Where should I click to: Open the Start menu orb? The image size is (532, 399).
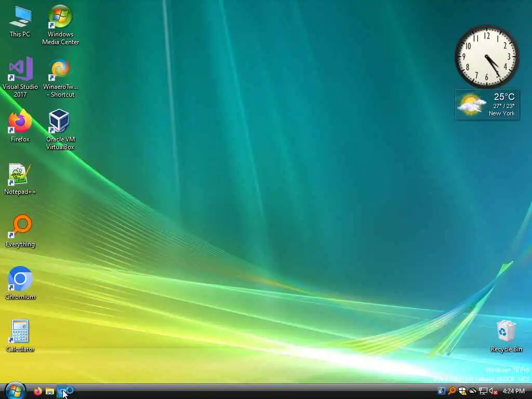click(x=15, y=391)
